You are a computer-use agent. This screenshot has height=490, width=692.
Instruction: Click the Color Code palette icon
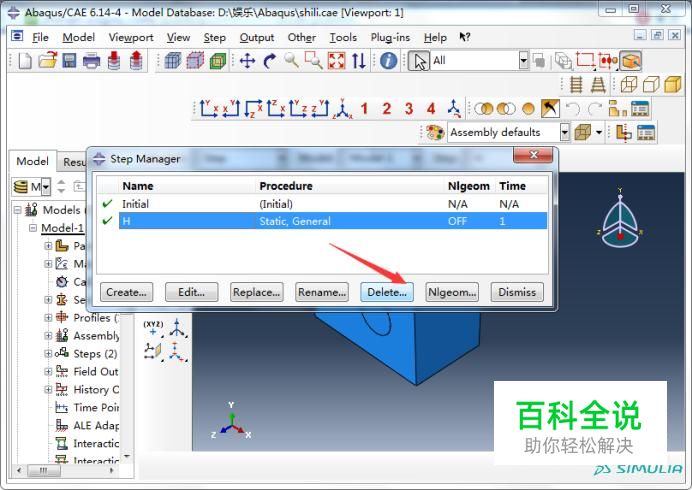[x=435, y=132]
